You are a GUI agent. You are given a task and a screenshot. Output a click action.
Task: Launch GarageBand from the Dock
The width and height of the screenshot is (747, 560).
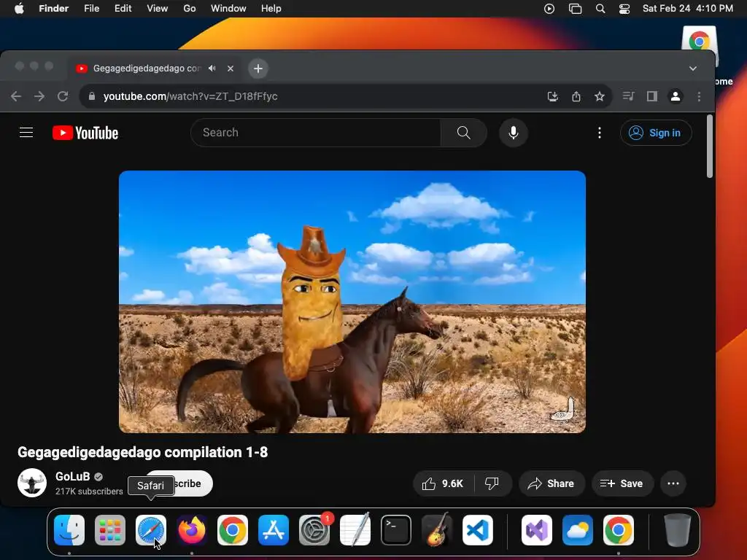pos(437,530)
